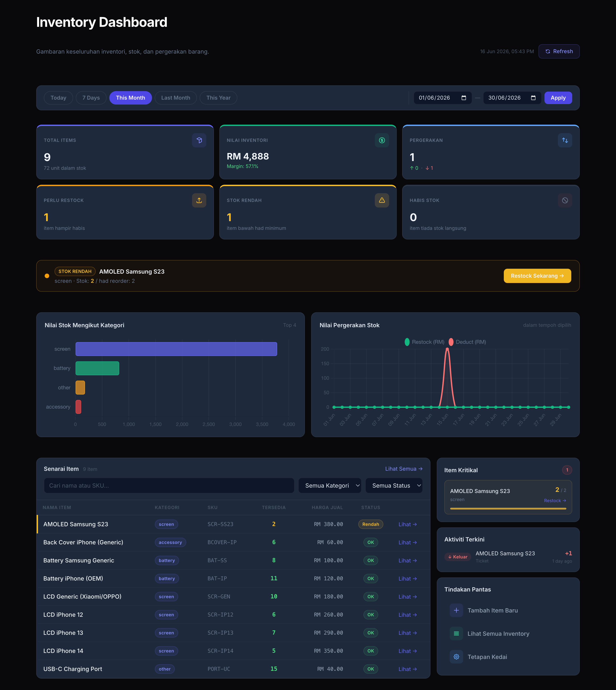Click the Item Kritikal count badge
616x690 pixels.
tap(567, 470)
